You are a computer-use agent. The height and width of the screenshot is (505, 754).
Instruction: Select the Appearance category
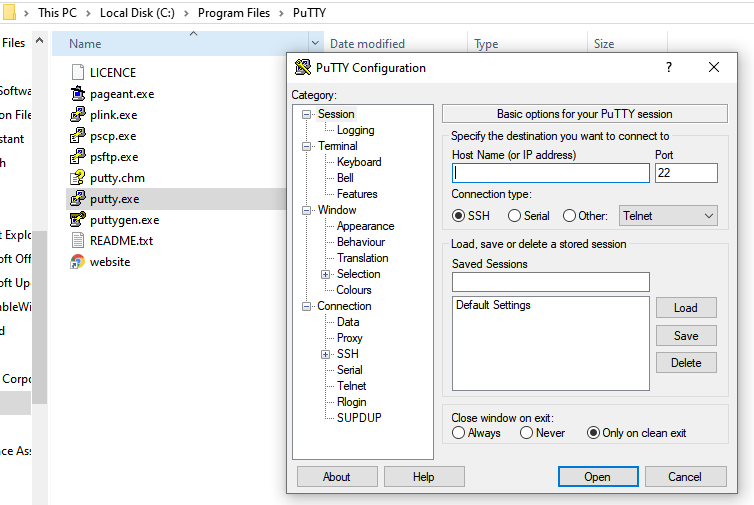click(365, 226)
